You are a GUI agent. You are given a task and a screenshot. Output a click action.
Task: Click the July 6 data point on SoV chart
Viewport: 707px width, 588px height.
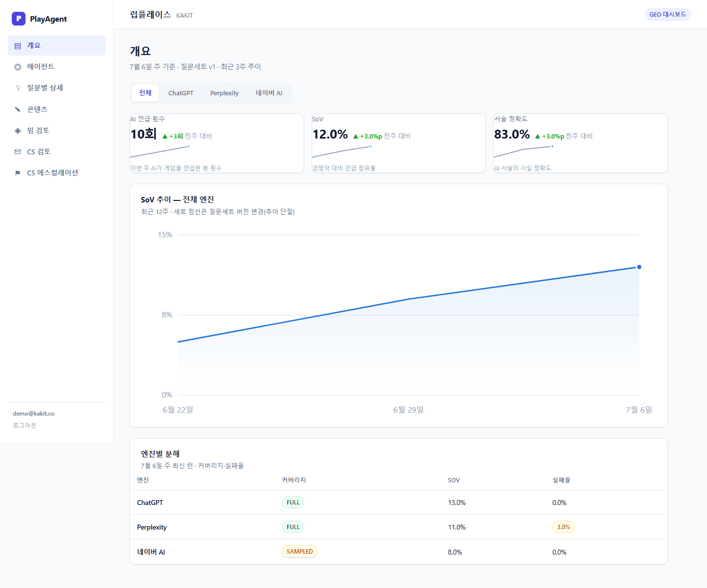639,267
